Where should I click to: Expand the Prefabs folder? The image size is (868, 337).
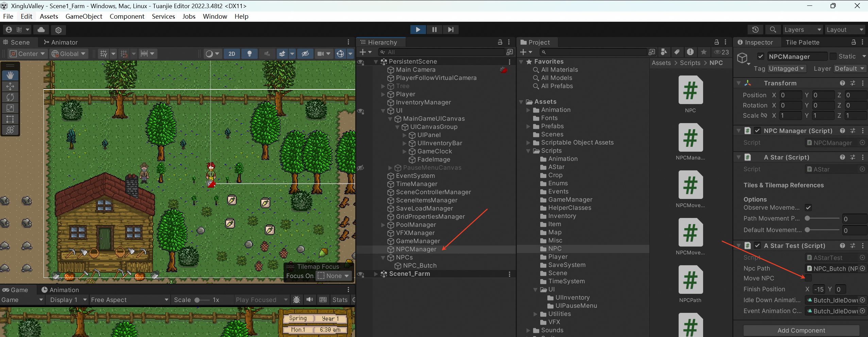528,127
